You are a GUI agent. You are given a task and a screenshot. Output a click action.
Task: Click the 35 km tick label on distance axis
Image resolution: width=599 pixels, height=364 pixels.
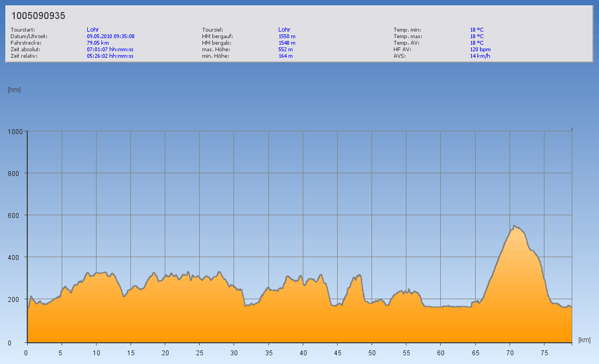[268, 353]
